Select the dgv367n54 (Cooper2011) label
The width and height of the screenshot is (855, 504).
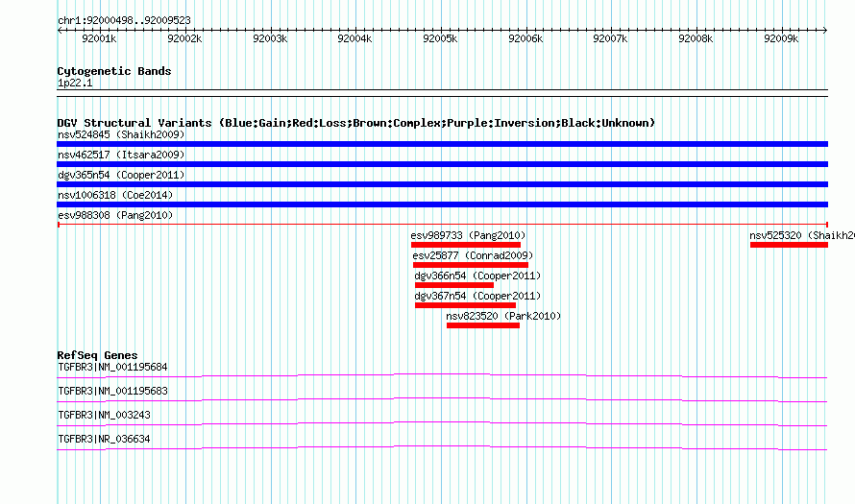(x=477, y=296)
